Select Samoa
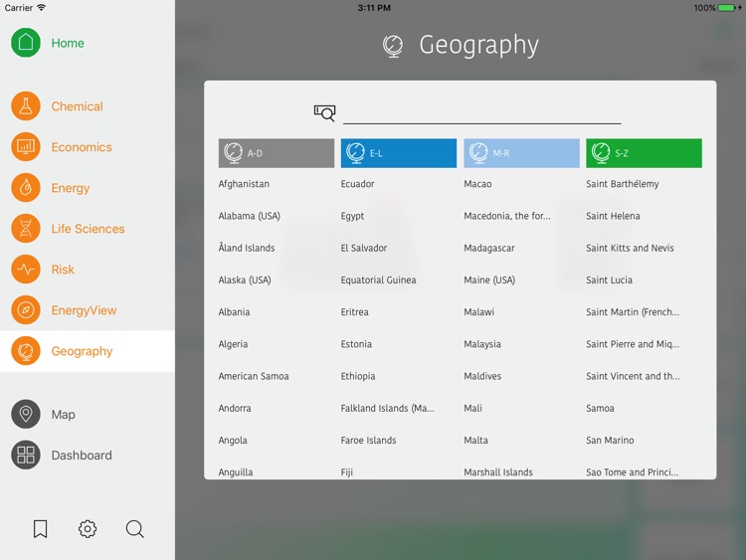 (600, 408)
